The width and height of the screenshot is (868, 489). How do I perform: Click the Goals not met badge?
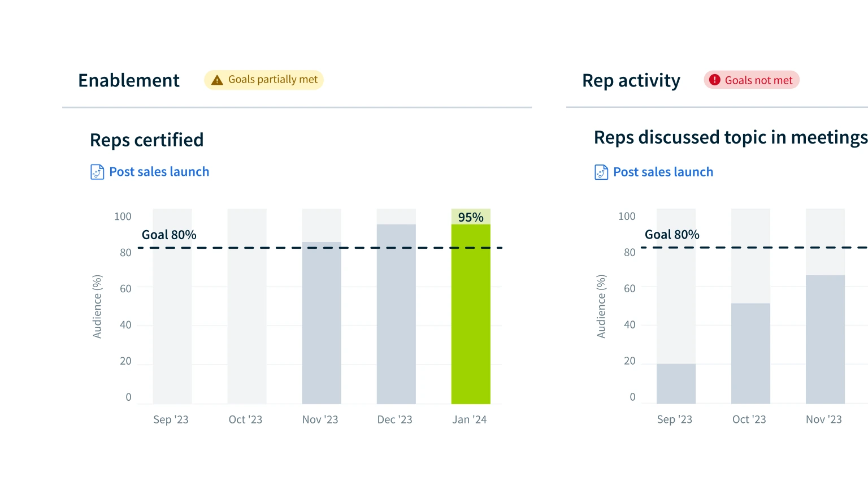coord(752,80)
